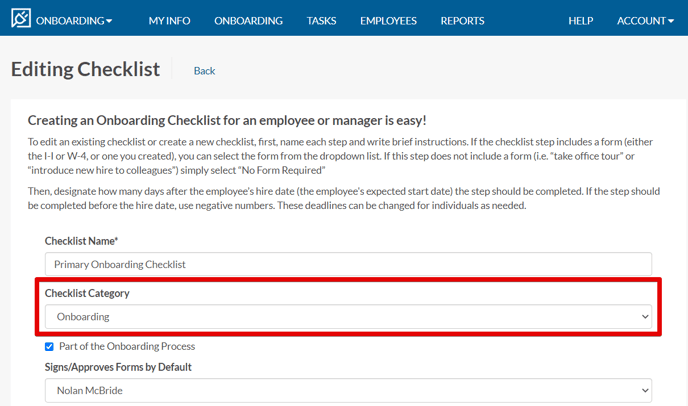This screenshot has width=688, height=406.
Task: Uncheck Part of the Onboarding Process
Action: (x=49, y=347)
